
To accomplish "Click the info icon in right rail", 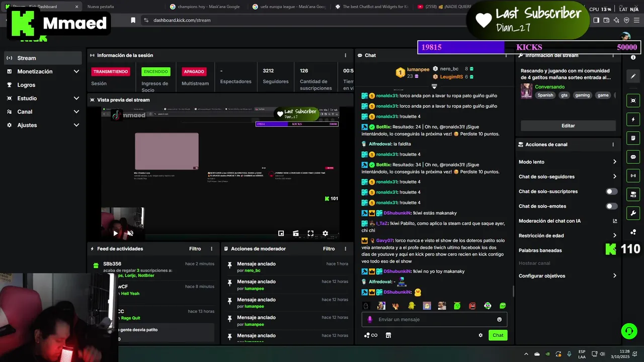I will 633,58.
